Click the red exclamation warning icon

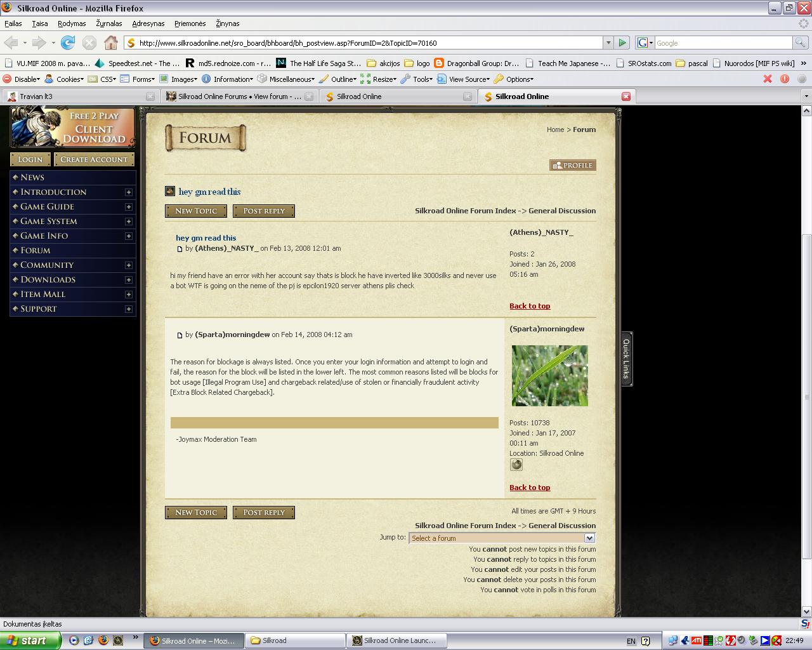pos(785,79)
